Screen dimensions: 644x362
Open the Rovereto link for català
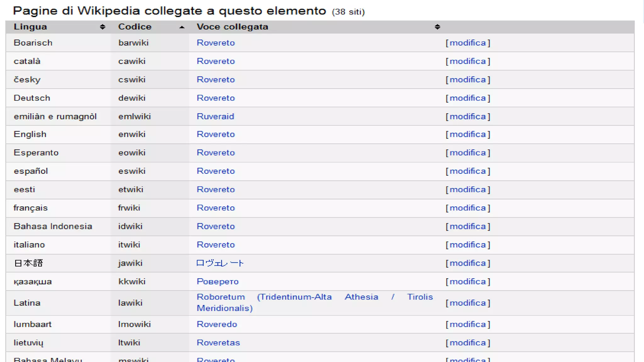(215, 61)
